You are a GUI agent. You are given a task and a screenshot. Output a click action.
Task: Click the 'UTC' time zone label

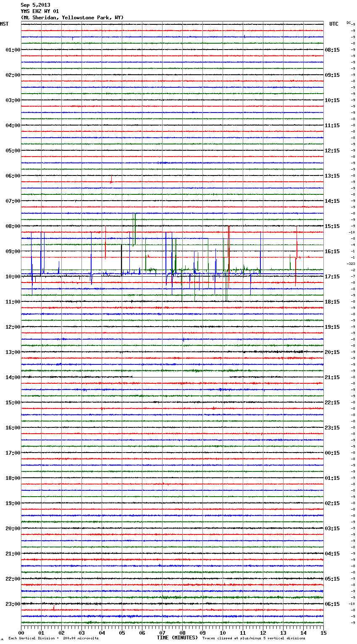coord(334,24)
